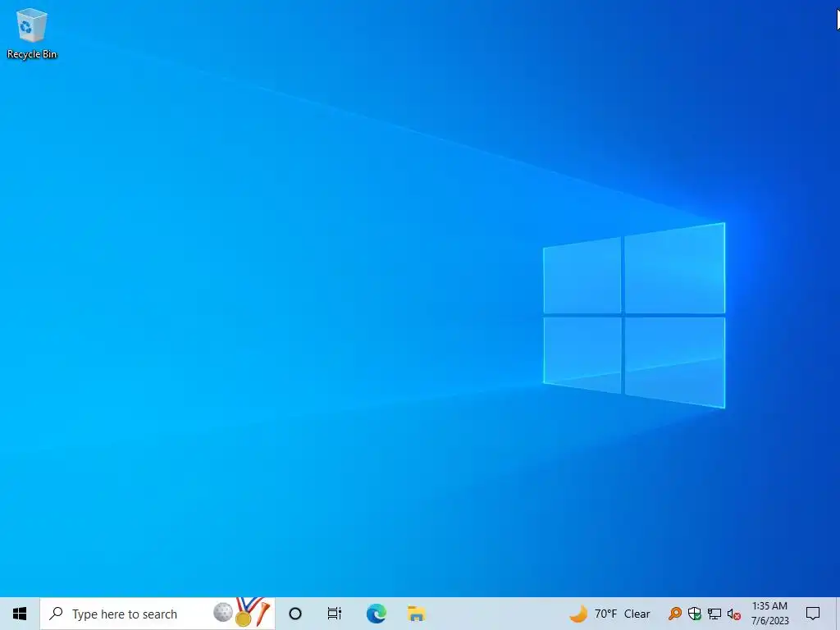Open File Explorer from the taskbar

point(416,614)
